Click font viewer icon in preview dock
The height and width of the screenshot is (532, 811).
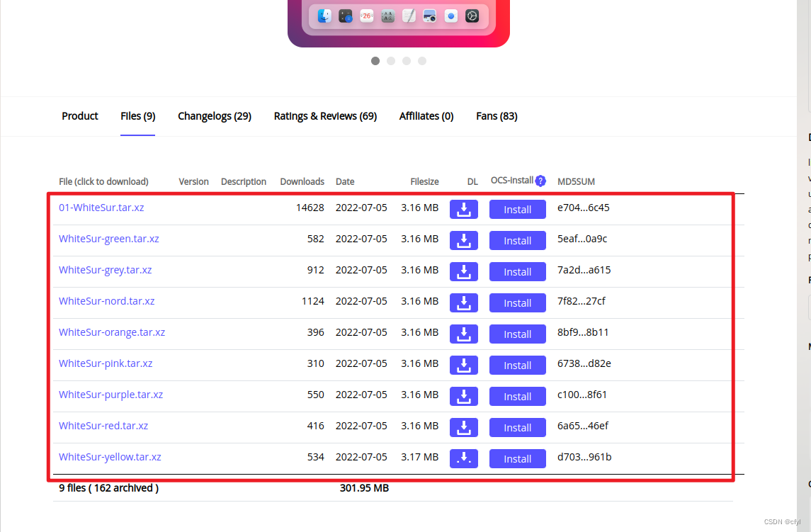tap(388, 16)
